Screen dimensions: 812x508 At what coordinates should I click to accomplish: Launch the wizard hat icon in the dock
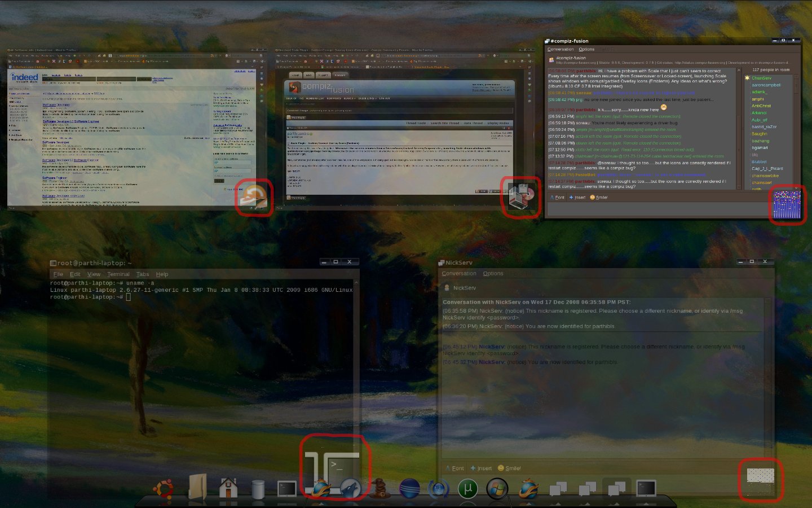(379, 488)
